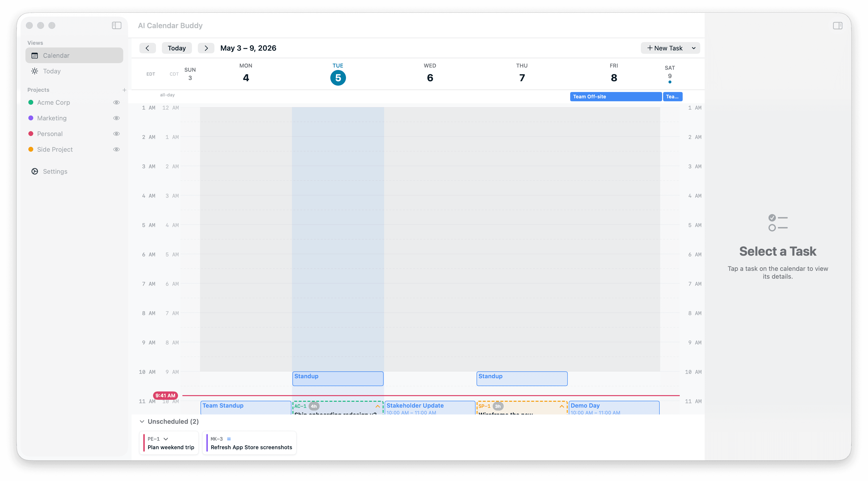Select Tuesday 5 day header

(x=338, y=74)
